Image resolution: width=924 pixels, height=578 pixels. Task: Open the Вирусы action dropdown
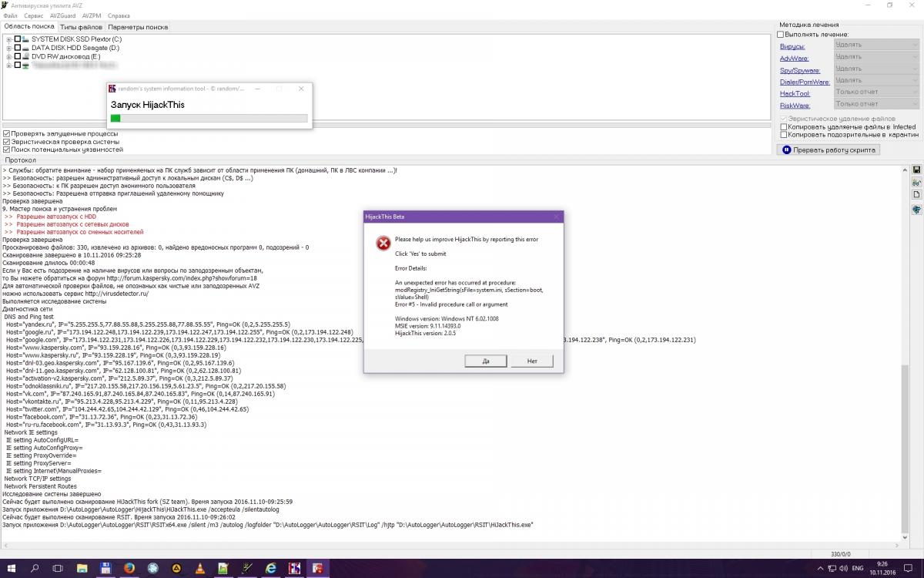click(877, 45)
